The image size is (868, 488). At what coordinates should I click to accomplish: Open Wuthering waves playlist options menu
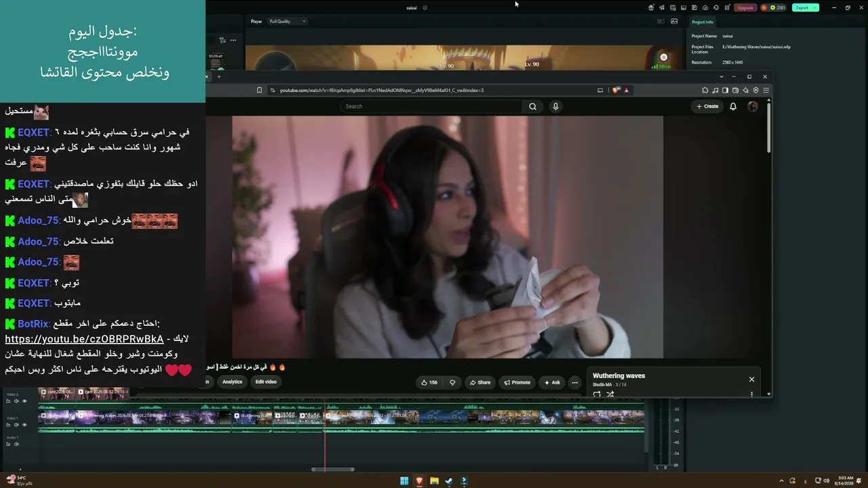point(751,394)
